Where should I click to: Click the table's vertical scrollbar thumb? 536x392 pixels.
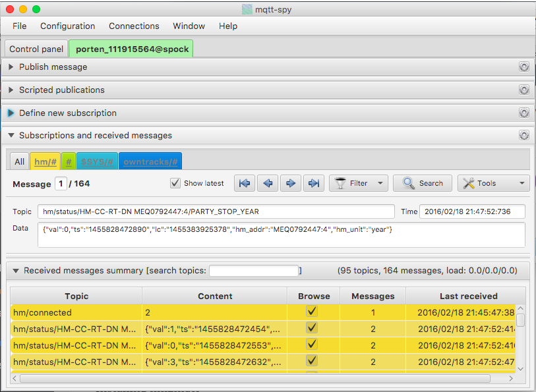[x=520, y=320]
